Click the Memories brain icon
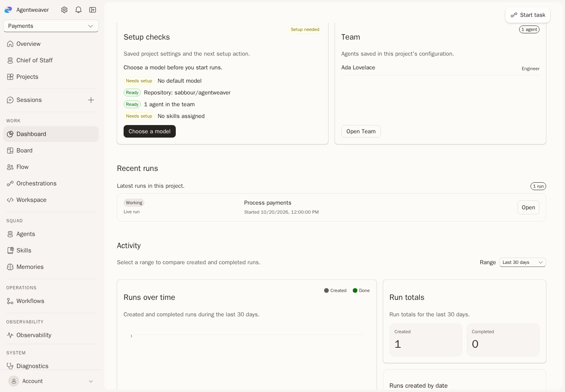Image resolution: width=565 pixels, height=392 pixels. coord(10,267)
